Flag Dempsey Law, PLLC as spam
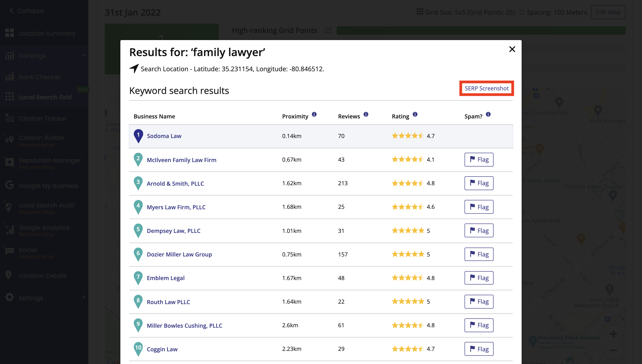This screenshot has height=364, width=642. [479, 230]
